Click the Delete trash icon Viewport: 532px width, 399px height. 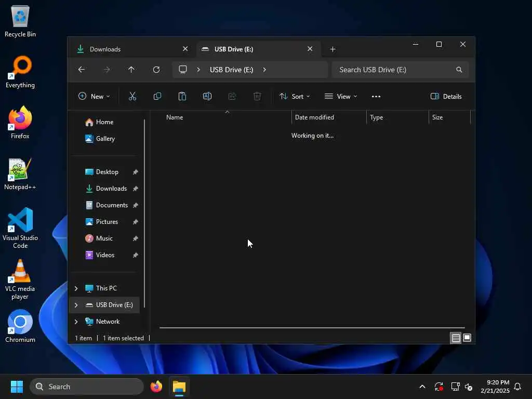pos(257,96)
